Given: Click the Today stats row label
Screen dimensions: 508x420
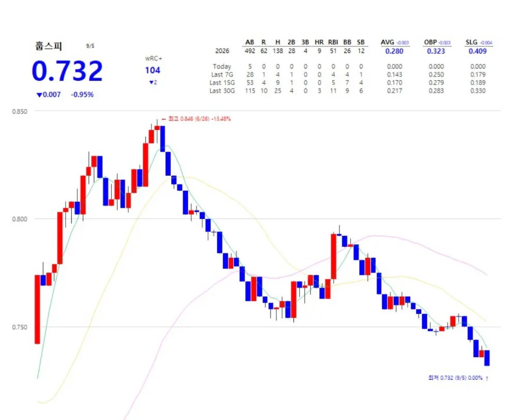Looking at the screenshot, I should [x=222, y=66].
